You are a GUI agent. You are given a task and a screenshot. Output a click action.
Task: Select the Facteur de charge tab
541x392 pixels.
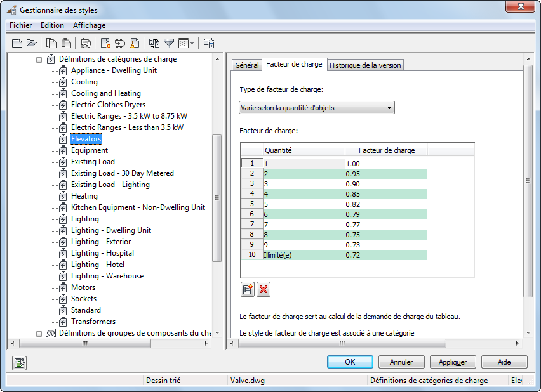click(x=294, y=64)
